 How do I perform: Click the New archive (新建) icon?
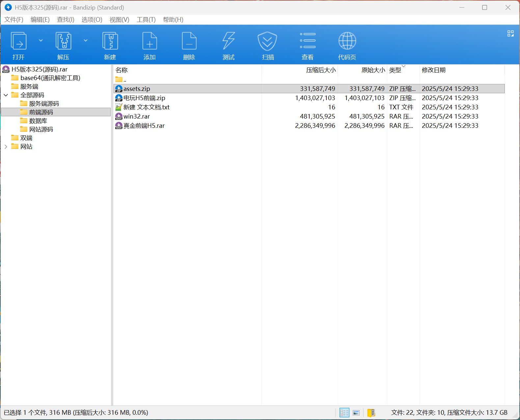(110, 41)
